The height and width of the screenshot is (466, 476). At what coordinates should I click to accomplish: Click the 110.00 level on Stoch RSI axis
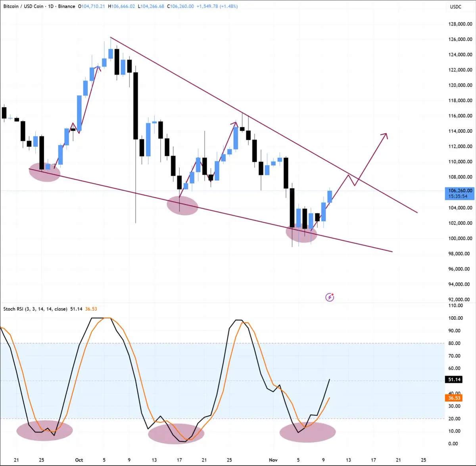455,306
